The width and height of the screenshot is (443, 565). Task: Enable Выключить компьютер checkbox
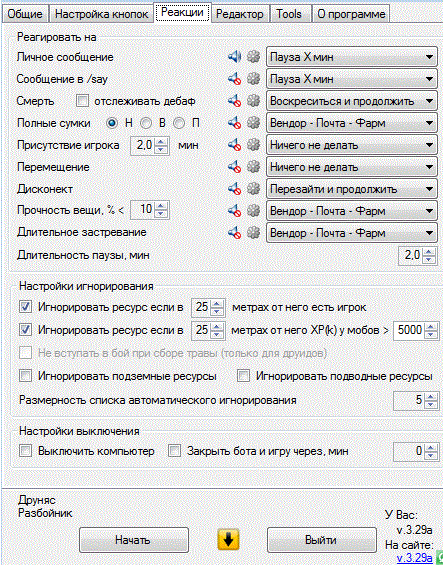(x=25, y=451)
